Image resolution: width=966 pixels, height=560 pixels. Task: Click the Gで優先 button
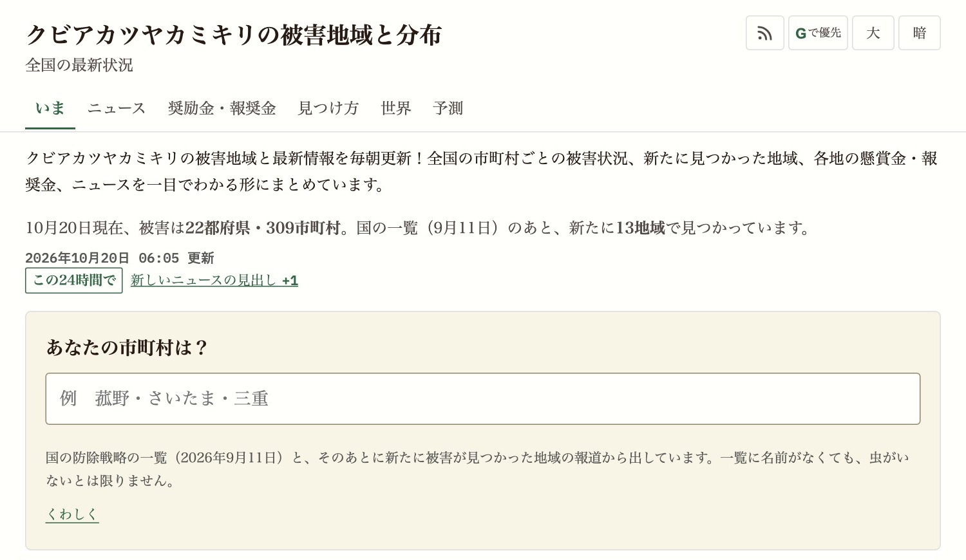click(x=818, y=33)
